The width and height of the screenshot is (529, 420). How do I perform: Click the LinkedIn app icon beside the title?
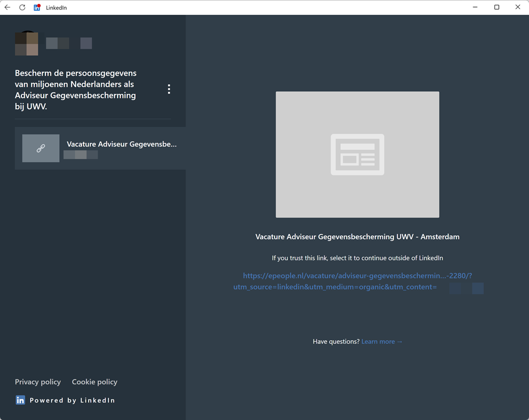pyautogui.click(x=37, y=8)
